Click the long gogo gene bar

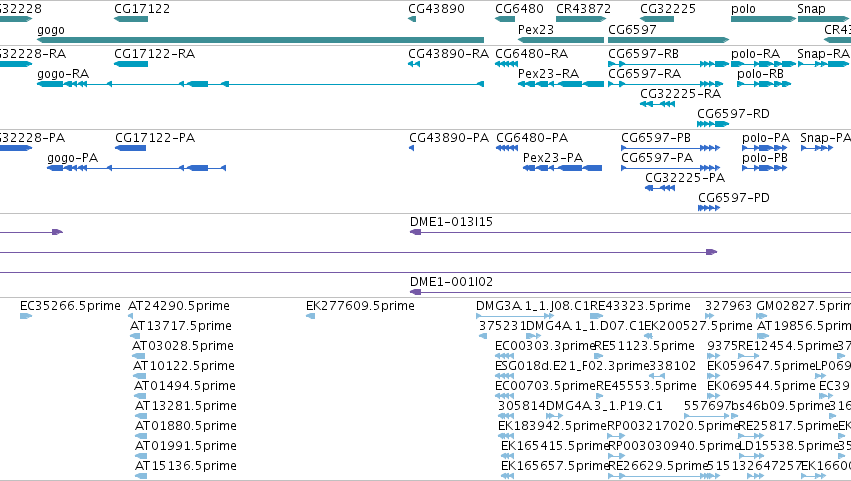click(260, 40)
